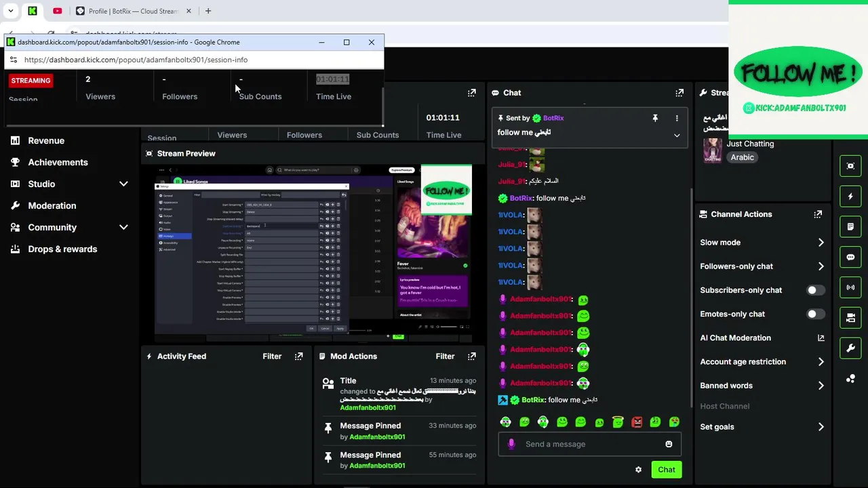The image size is (868, 488).
Task: Click the green Chat send button
Action: 666,470
